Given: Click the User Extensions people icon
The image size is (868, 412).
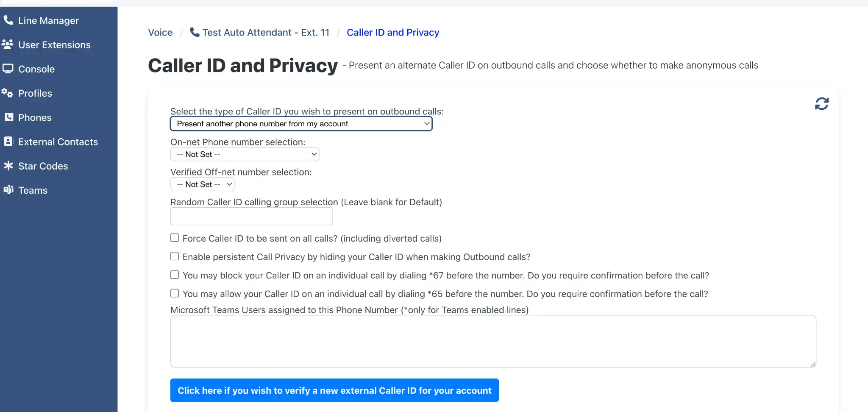Looking at the screenshot, I should click(8, 44).
